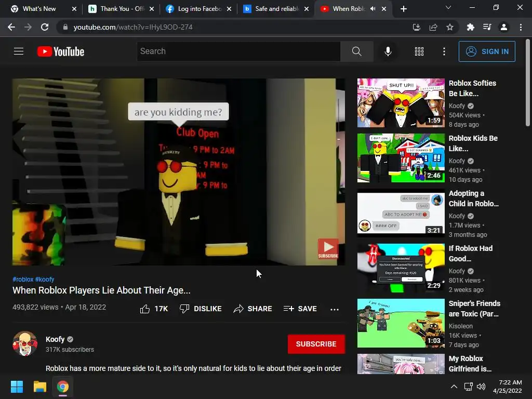The height and width of the screenshot is (399, 532).
Task: Open system volume control in tray
Action: point(481,387)
